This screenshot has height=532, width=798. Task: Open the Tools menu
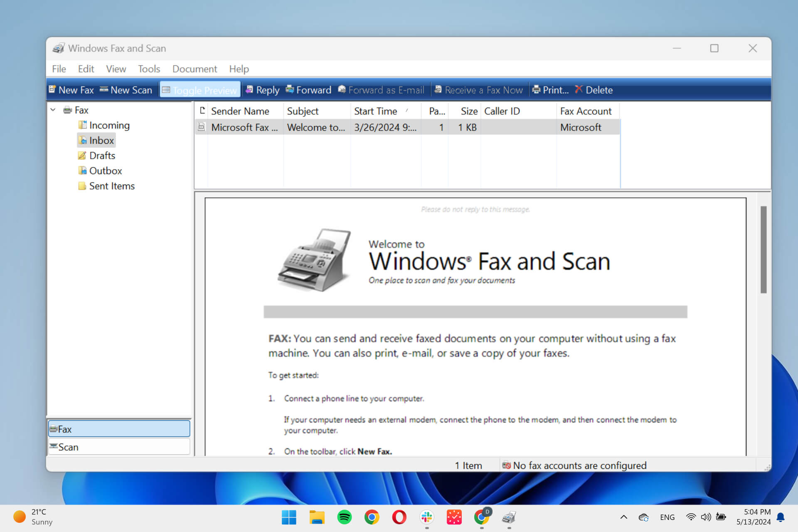click(x=148, y=69)
